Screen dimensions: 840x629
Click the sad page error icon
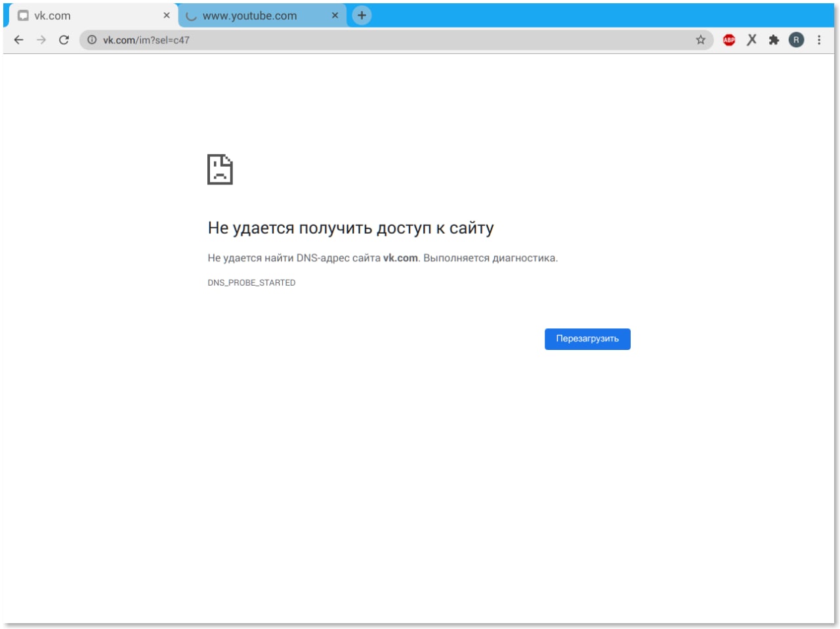coord(220,169)
